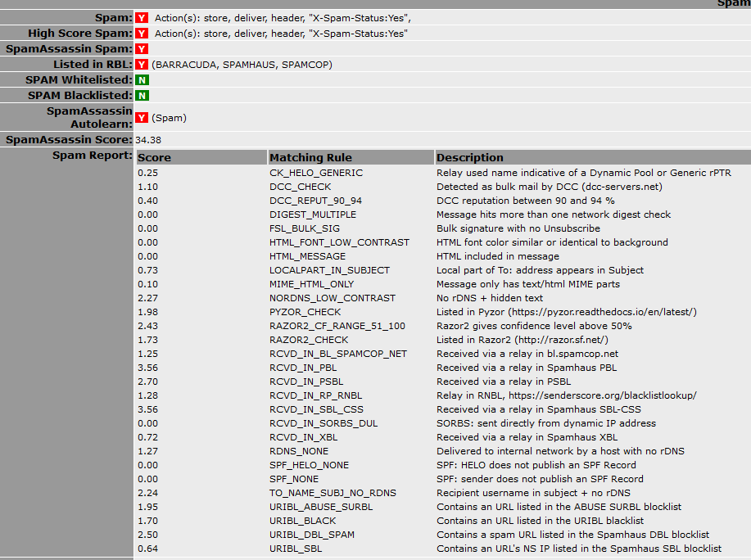Click the RCVD_IN_PBL rule name
This screenshot has width=751, height=560.
tap(303, 368)
